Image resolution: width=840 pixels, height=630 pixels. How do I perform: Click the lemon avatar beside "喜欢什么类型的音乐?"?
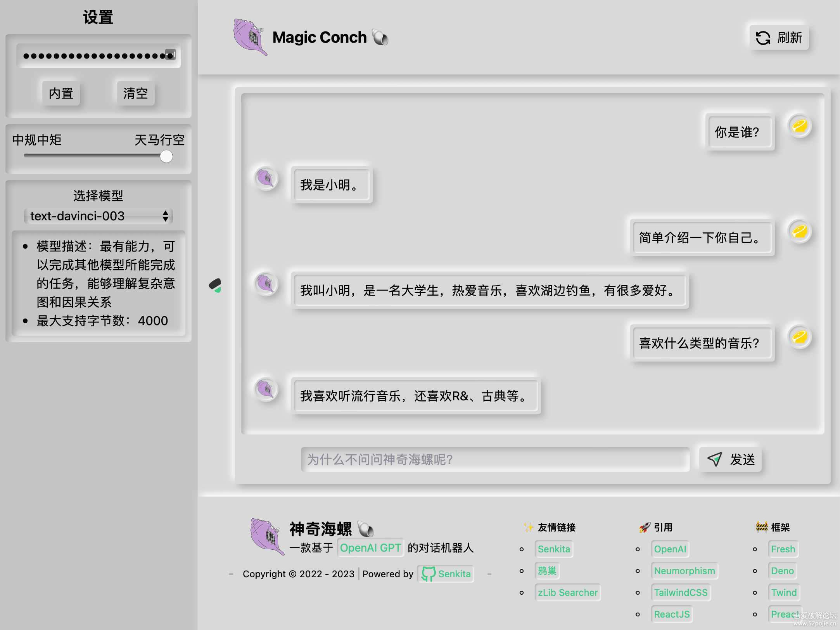pyautogui.click(x=799, y=336)
